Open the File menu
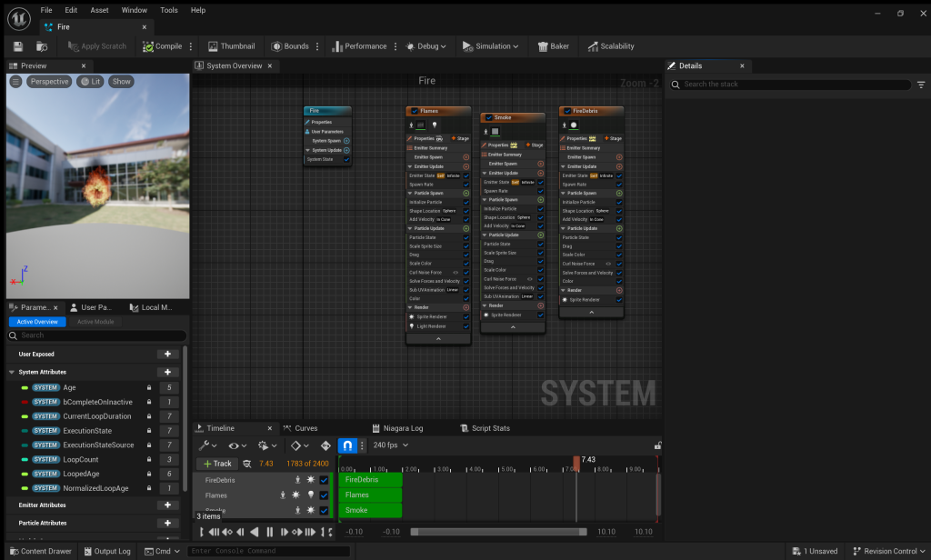Image resolution: width=931 pixels, height=560 pixels. coord(45,10)
